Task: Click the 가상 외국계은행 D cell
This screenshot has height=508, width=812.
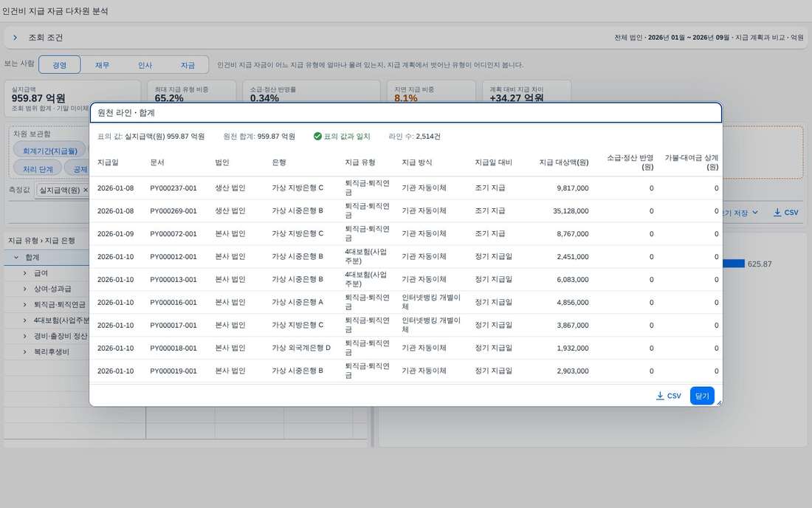Action: 301,348
